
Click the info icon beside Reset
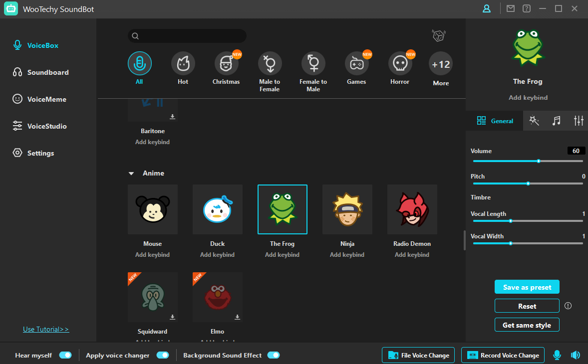click(568, 306)
